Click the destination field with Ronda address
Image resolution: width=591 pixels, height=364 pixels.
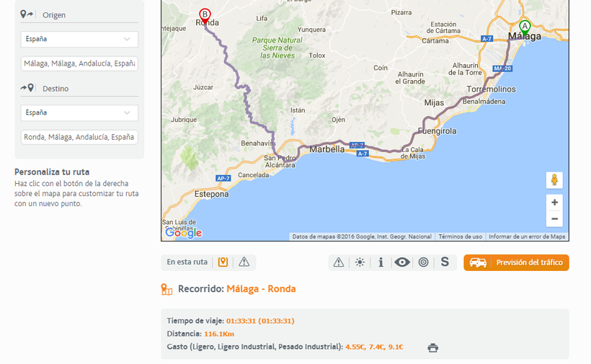click(79, 137)
